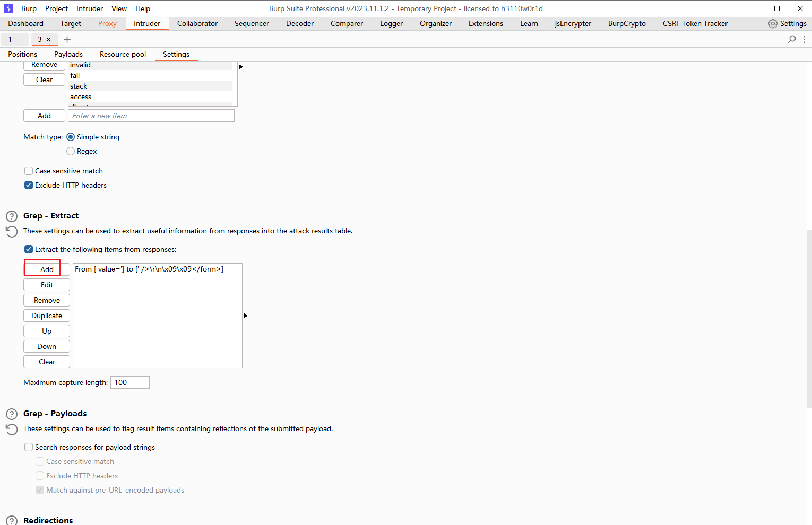Click Edit in Grep - Extract
The image size is (812, 525).
47,285
